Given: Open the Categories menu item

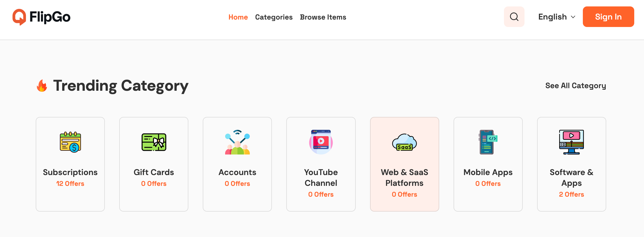Looking at the screenshot, I should (274, 17).
